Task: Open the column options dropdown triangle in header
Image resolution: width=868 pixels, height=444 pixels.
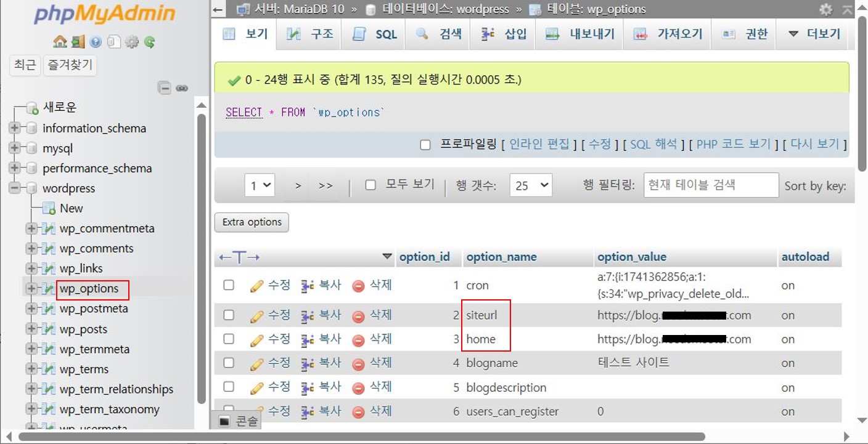Action: point(387,256)
